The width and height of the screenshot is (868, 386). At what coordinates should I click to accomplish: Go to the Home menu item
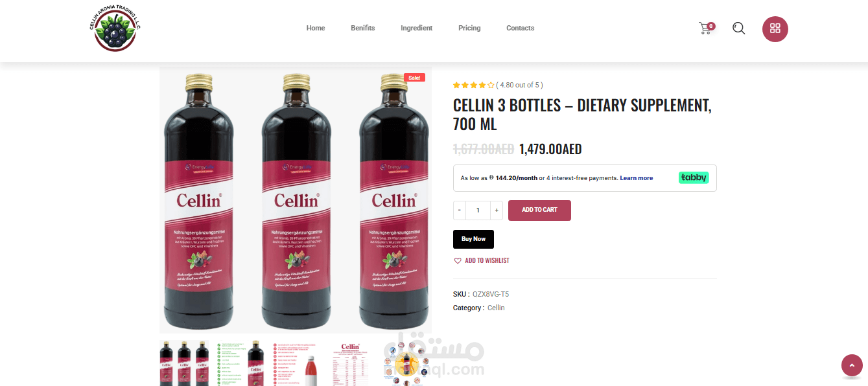point(316,28)
